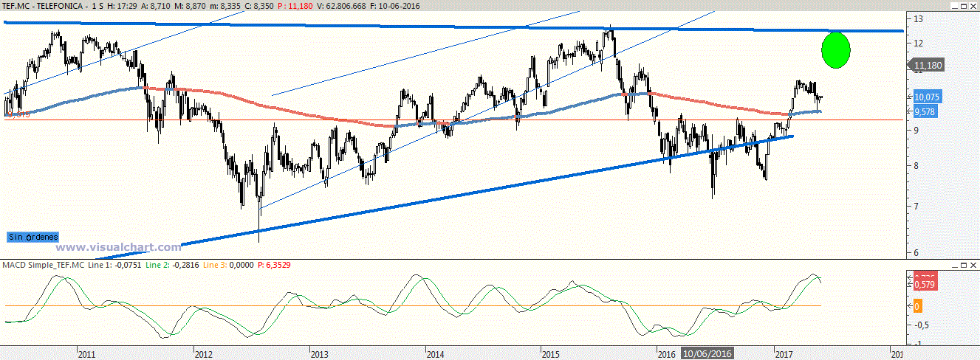Viewport: 980px width, 360px height.
Task: Click the 0,579 MACD value label
Action: click(925, 284)
